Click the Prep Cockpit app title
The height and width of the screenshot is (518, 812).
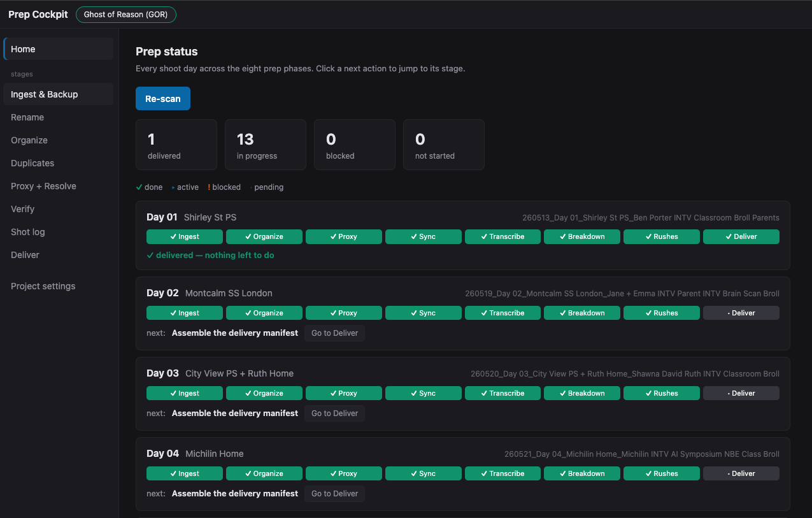pyautogui.click(x=38, y=15)
